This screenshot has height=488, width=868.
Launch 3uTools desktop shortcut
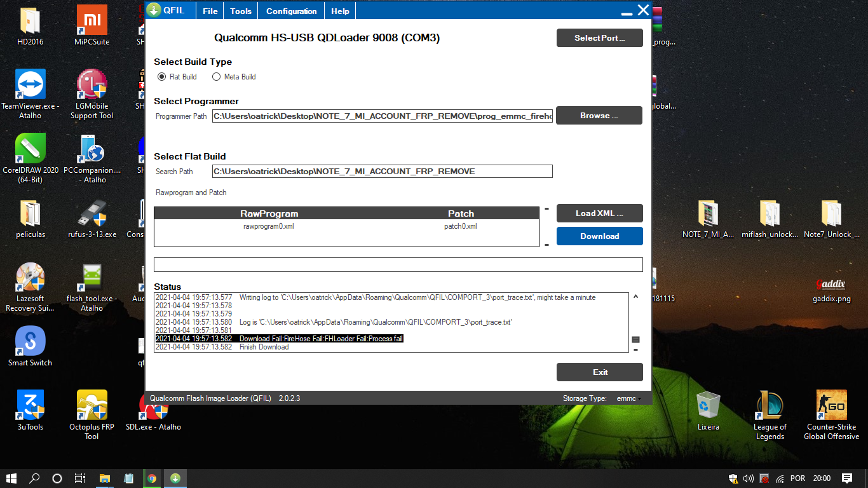(31, 410)
